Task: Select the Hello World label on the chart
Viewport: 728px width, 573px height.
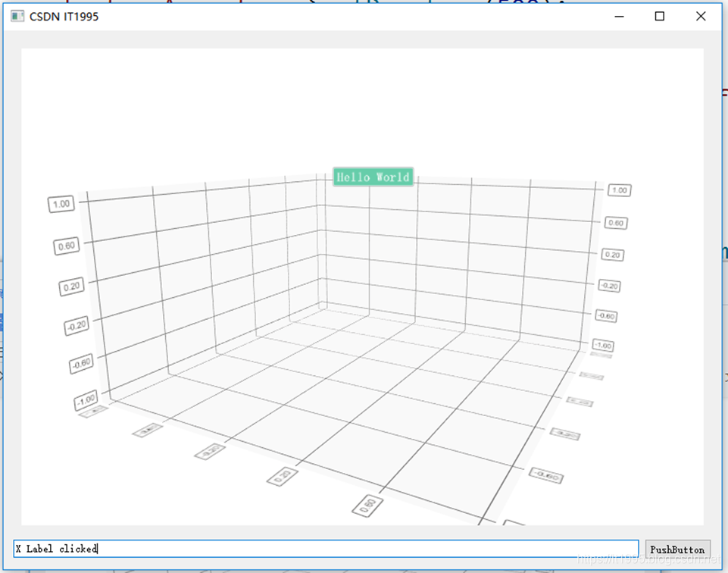Action: click(373, 177)
